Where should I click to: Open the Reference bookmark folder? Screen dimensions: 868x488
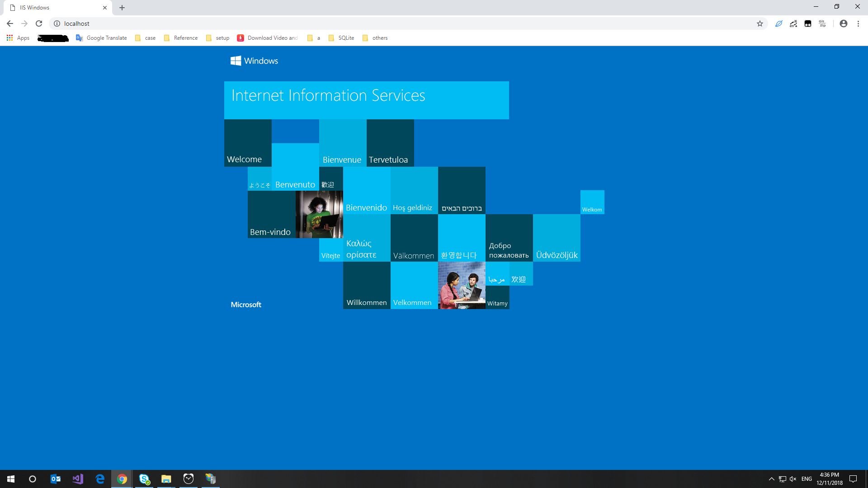coord(181,38)
